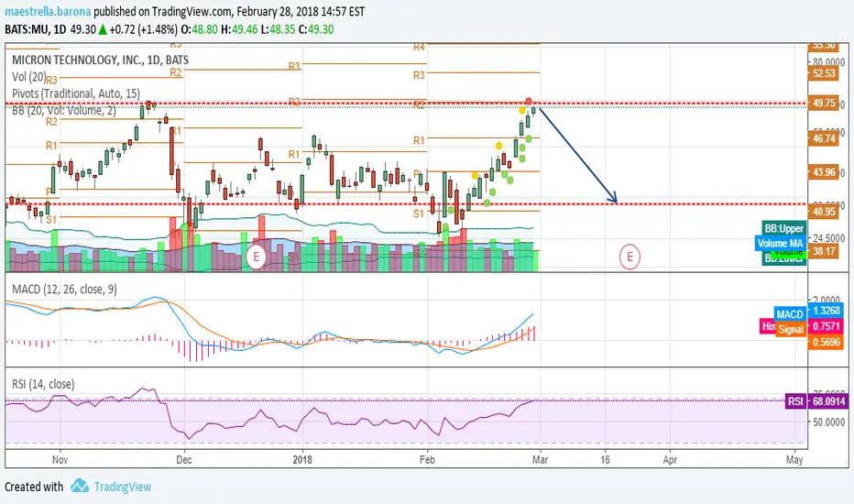The image size is (854, 504).
Task: Click the BB (20, Vol: Volume, 2) legend
Action: (64, 111)
